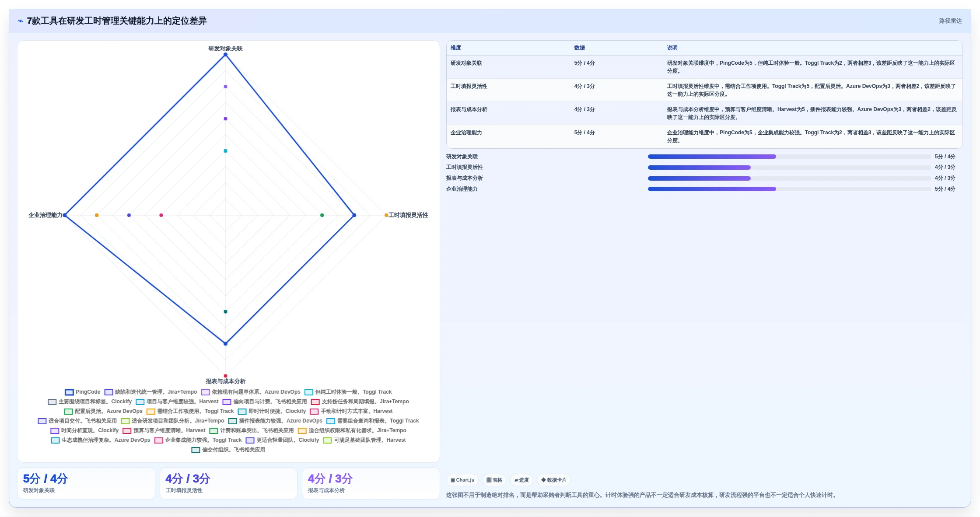Screen dimensions: 980x517
Task: Click the page title 7款工具在研发工时管理关键能力上的定位差异
Action: (117, 21)
